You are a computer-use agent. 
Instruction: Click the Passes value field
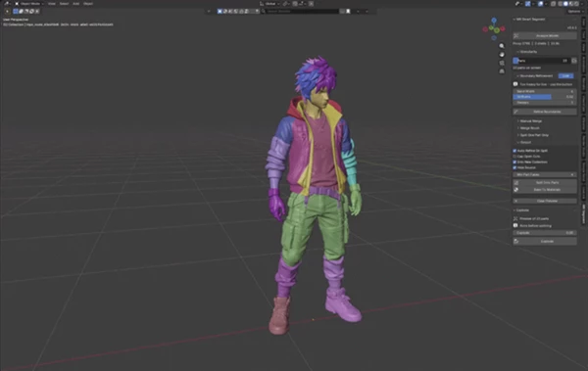tap(545, 103)
